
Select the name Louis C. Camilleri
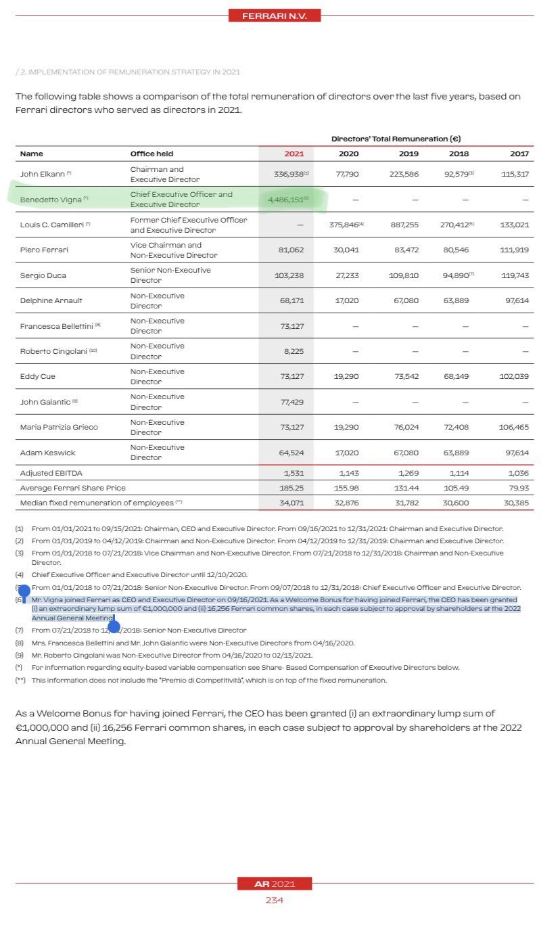[51, 225]
